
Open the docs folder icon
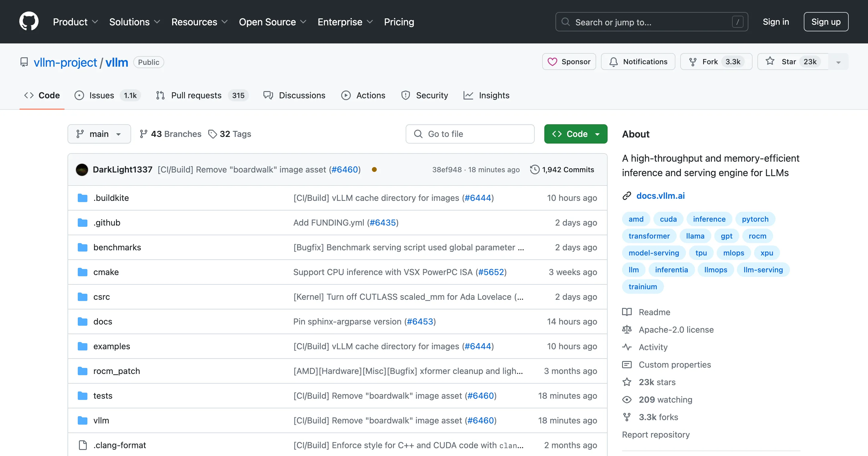point(82,321)
